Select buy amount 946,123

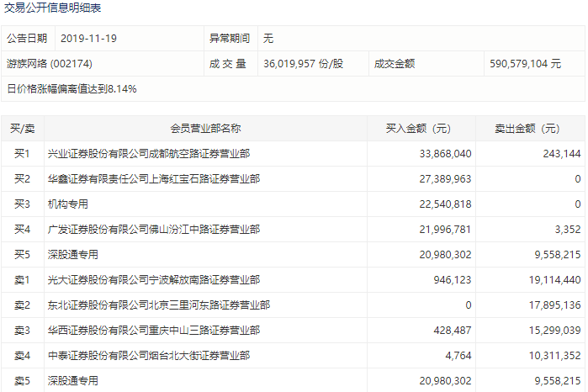(x=453, y=280)
